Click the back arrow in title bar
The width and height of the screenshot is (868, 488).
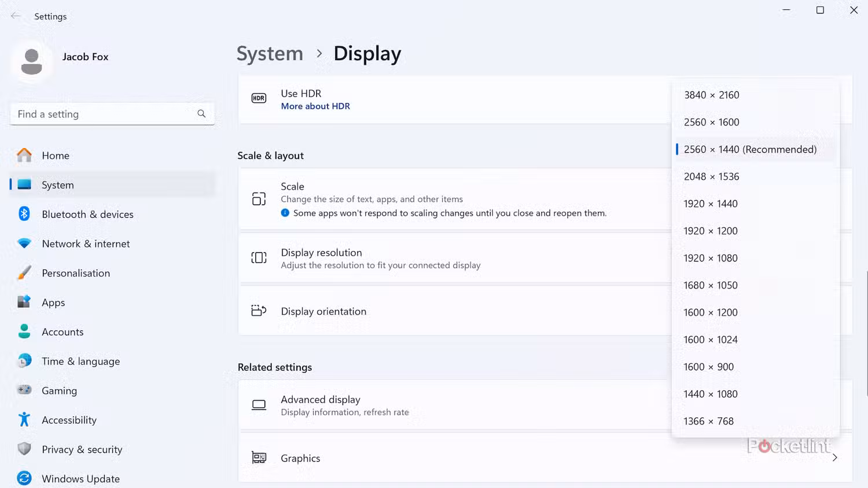point(16,16)
